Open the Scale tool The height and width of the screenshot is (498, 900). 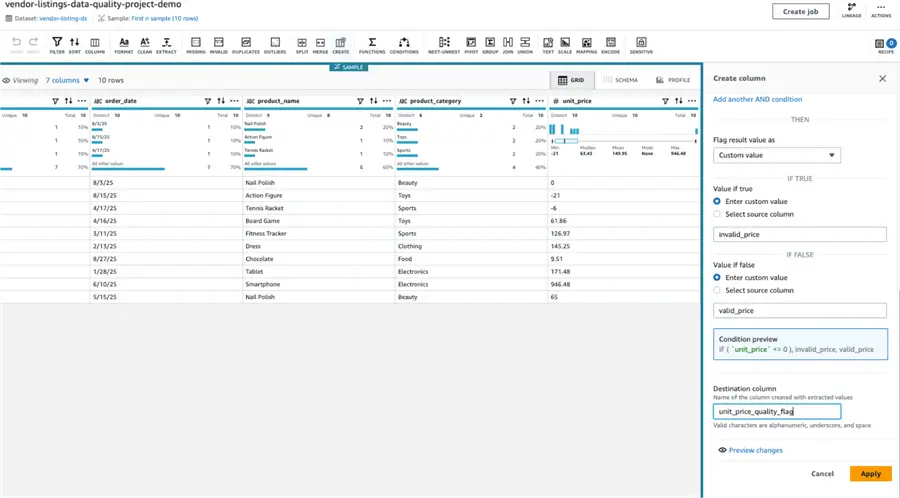[565, 45]
